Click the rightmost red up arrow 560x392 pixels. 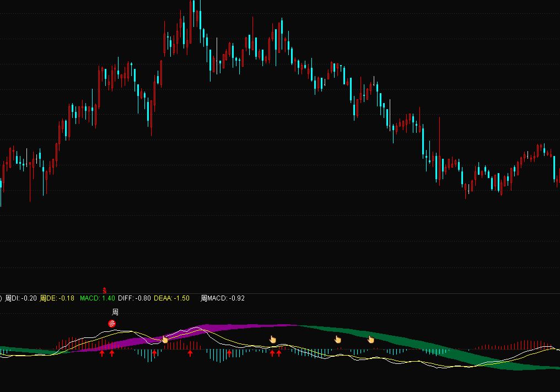coord(279,353)
